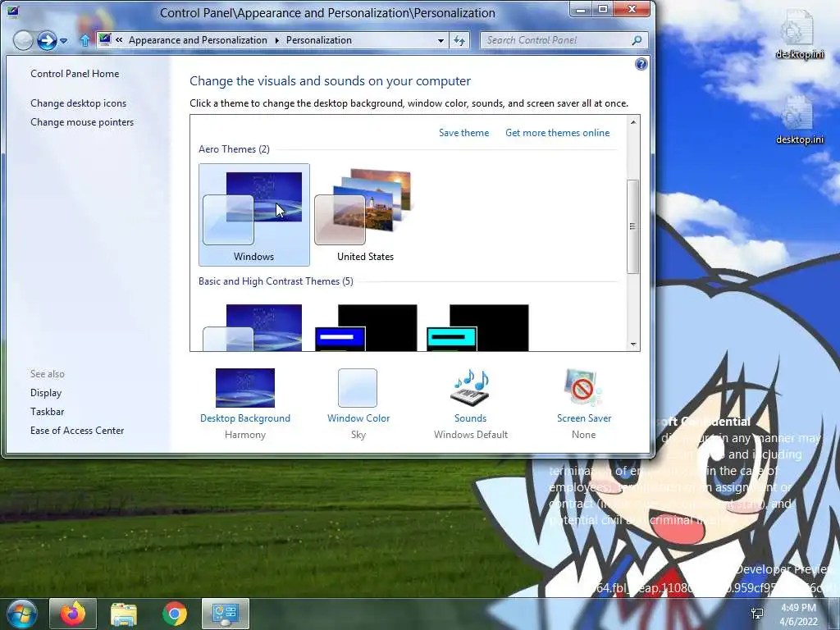
Task: Click the Sounds text link
Action: pyautogui.click(x=470, y=418)
